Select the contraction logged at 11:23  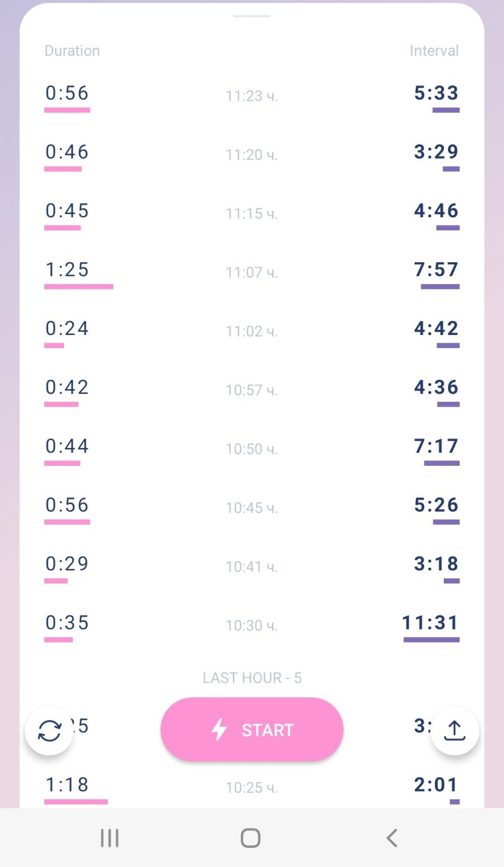(252, 96)
